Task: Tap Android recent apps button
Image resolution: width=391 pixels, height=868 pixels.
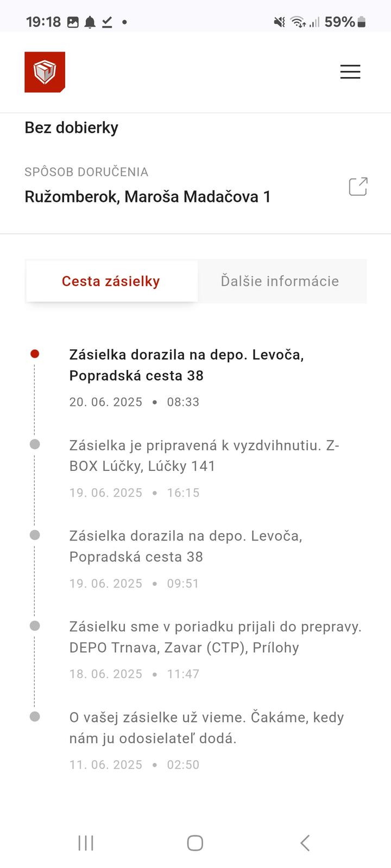Action: 86,843
